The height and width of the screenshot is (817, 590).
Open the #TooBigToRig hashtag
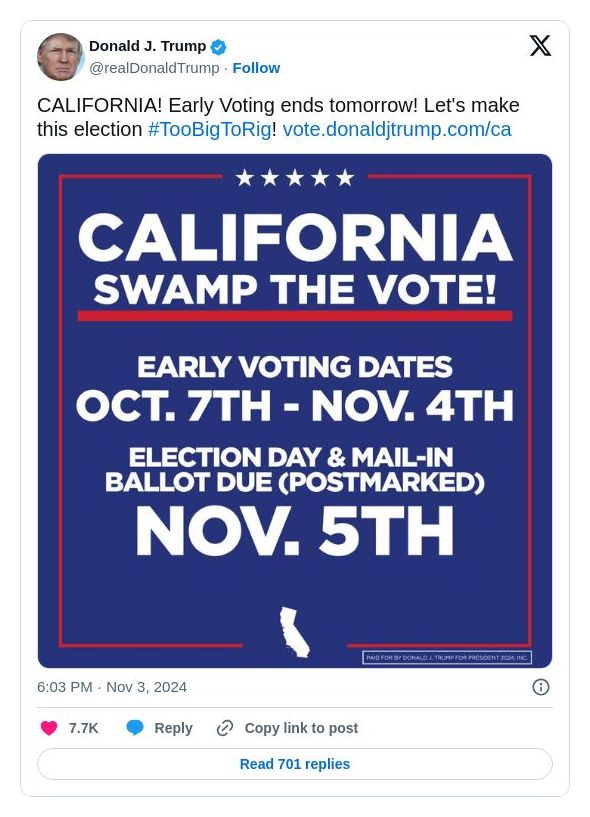209,129
